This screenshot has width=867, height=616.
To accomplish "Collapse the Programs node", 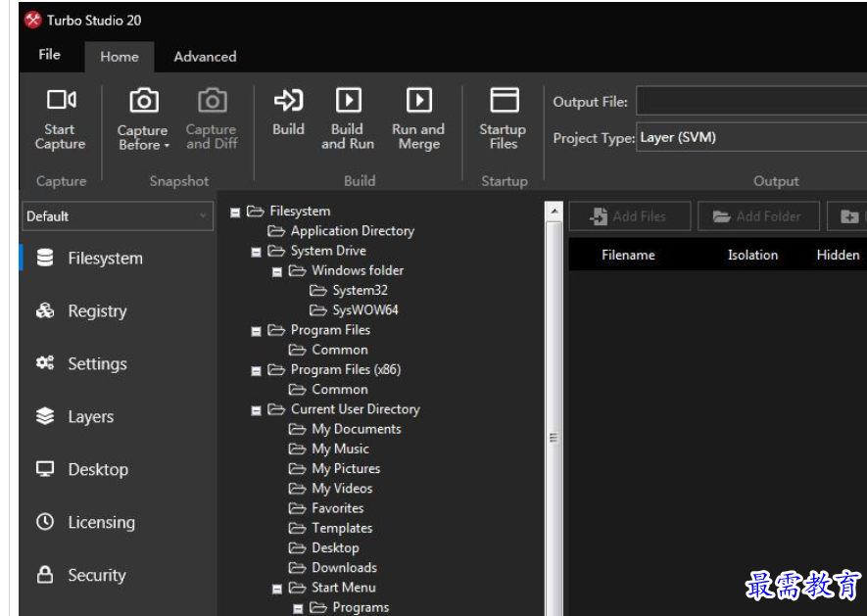I will pyautogui.click(x=298, y=609).
